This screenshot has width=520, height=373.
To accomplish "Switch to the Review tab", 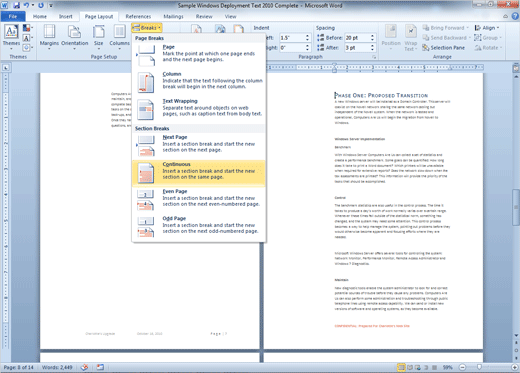I will [204, 16].
